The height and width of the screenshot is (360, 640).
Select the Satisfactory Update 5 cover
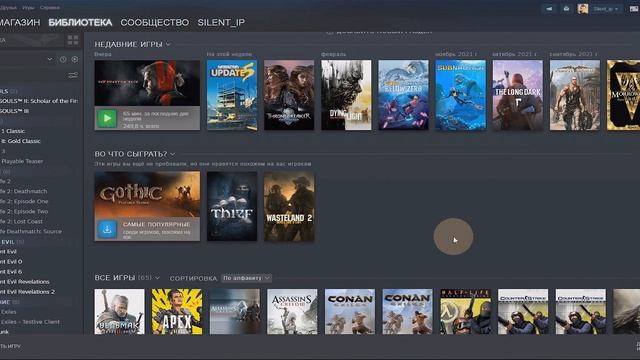tap(232, 95)
